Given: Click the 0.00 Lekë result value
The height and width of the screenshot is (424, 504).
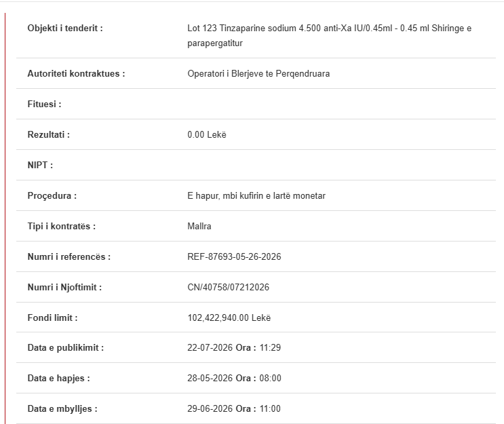Looking at the screenshot, I should coord(207,135).
